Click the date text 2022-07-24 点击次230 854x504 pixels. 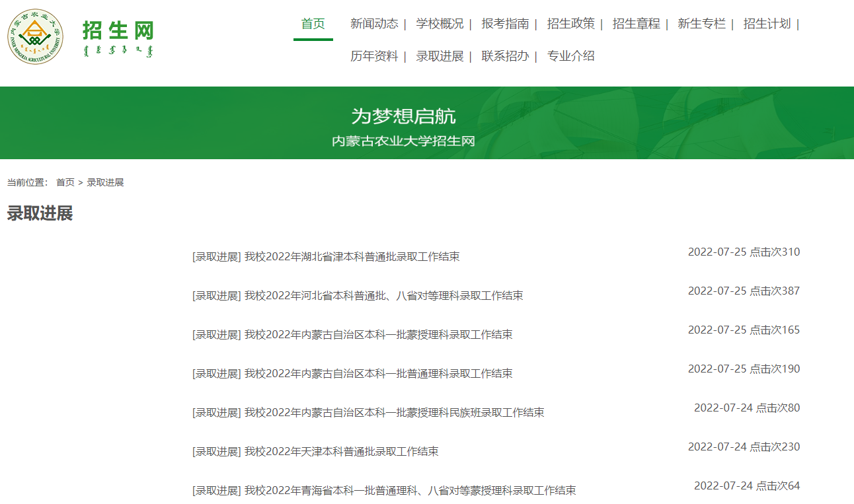(744, 447)
